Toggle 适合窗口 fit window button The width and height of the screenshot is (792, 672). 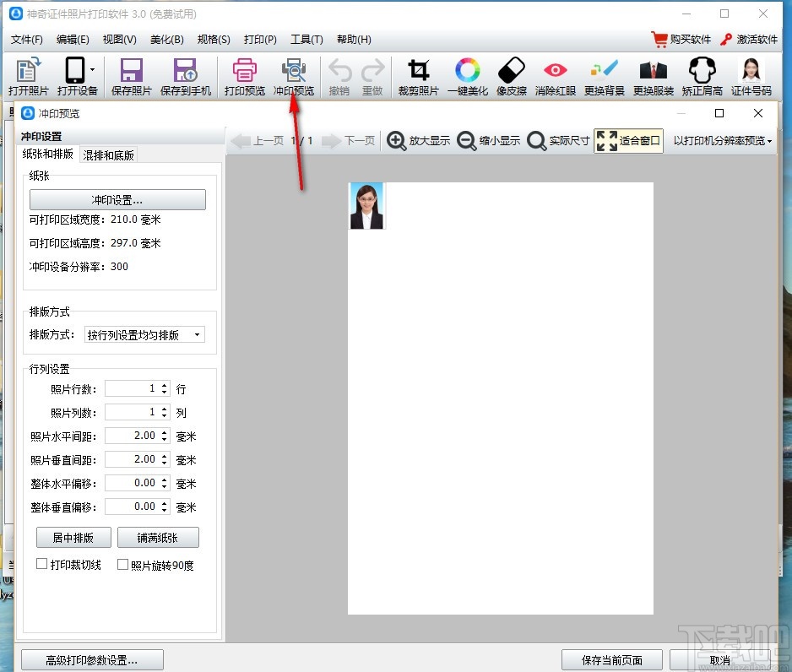628,140
